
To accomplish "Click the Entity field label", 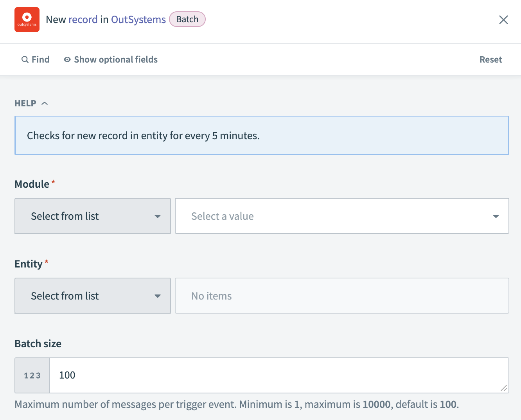I will pyautogui.click(x=29, y=264).
